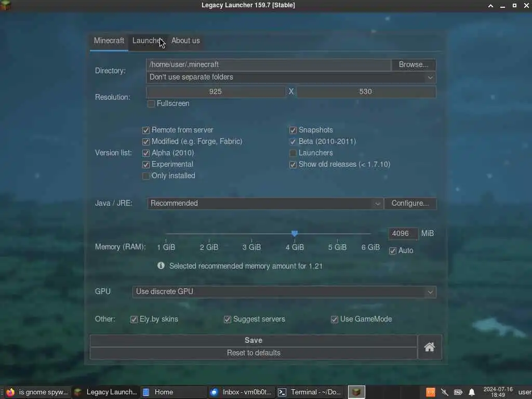Open the separate folders dropdown

tap(291, 77)
